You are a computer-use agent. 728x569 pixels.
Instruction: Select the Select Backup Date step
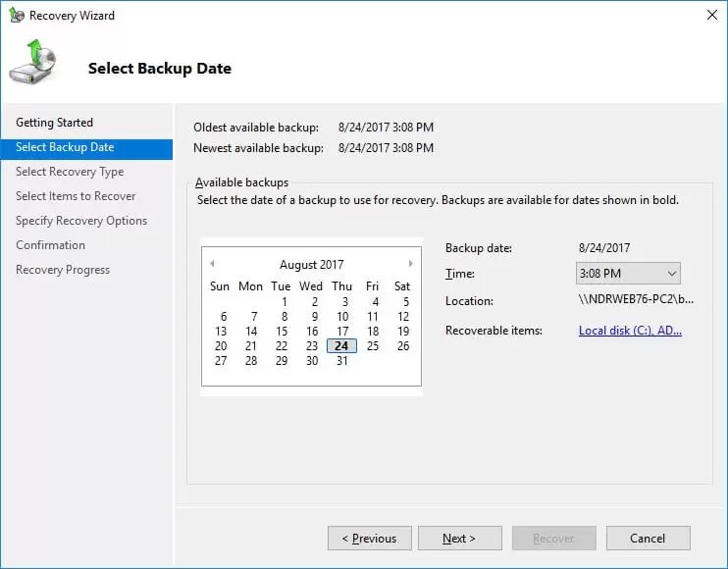(x=86, y=149)
